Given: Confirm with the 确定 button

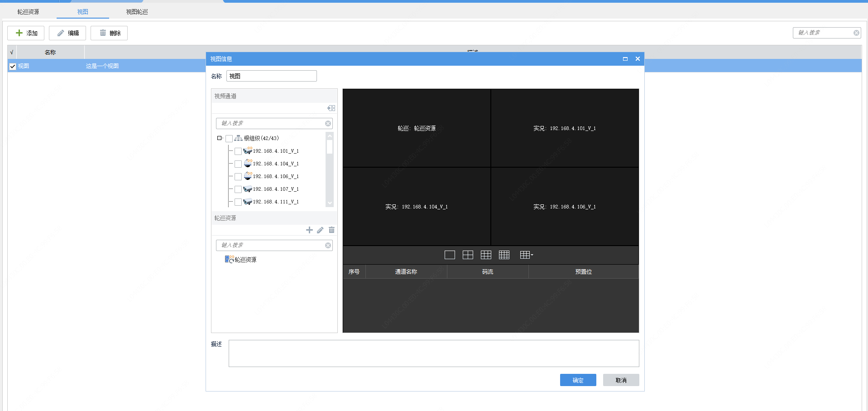Looking at the screenshot, I should coord(578,380).
